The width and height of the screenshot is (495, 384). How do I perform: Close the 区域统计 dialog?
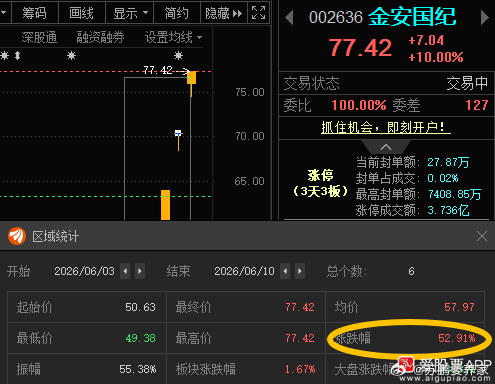[482, 236]
